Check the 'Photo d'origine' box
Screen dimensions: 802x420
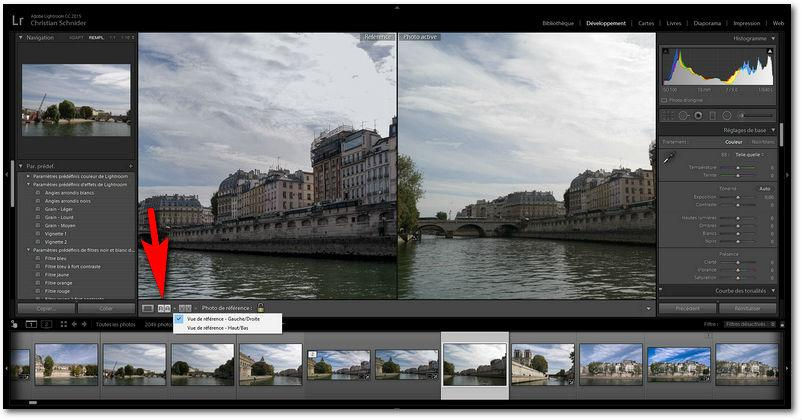(x=664, y=100)
